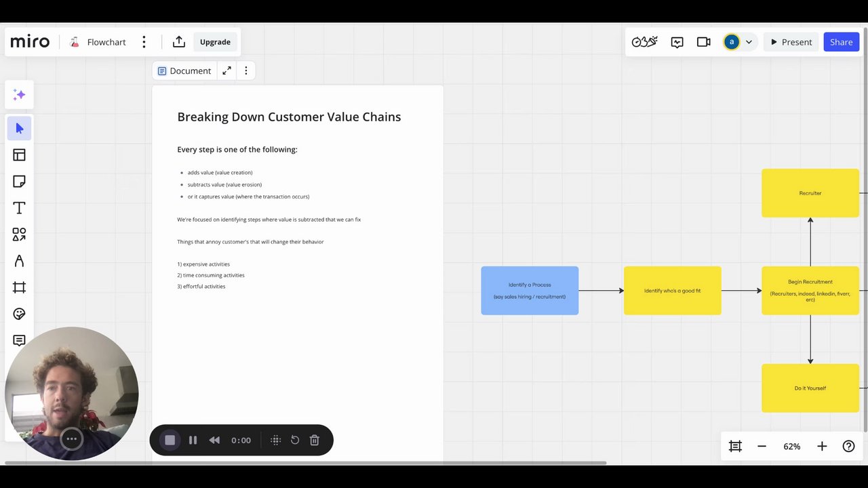Click the horizontal scrollbar at the bottom
868x488 pixels.
click(x=305, y=463)
